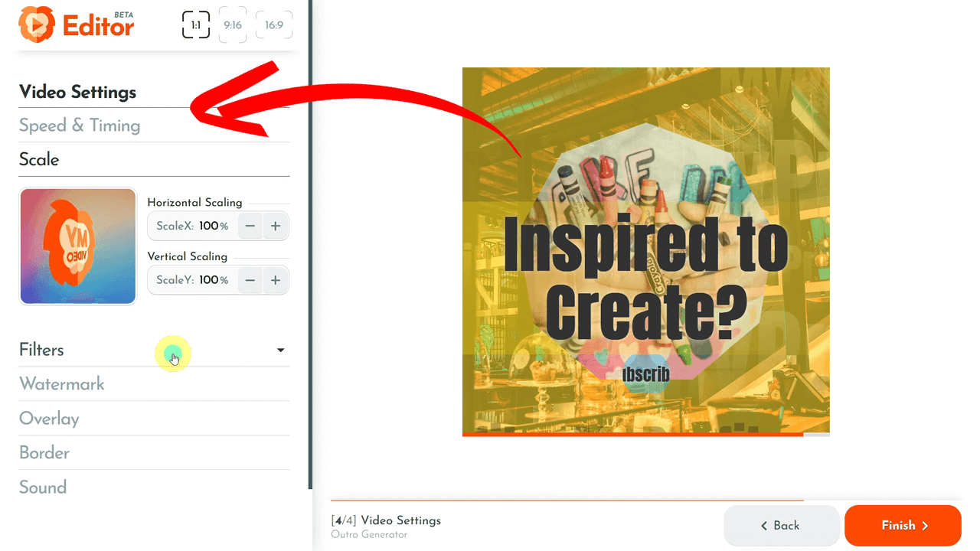The image size is (980, 551).
Task: Select the 9:16 aspect ratio
Action: coord(233,25)
